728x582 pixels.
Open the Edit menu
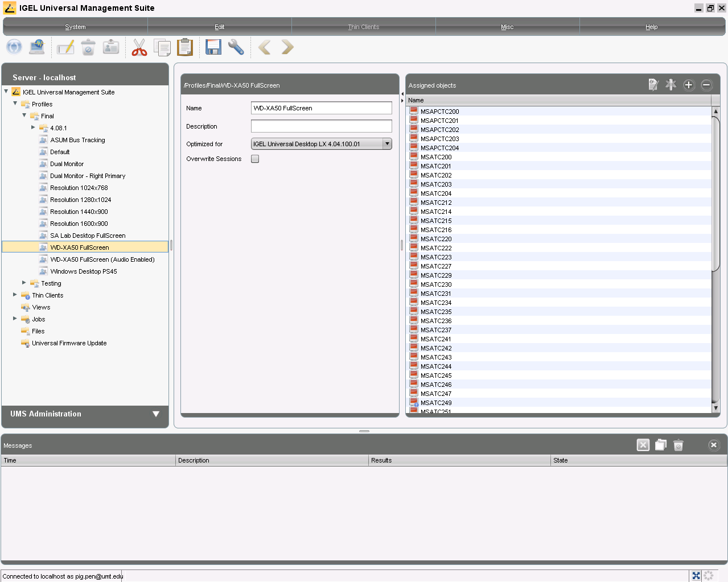220,27
